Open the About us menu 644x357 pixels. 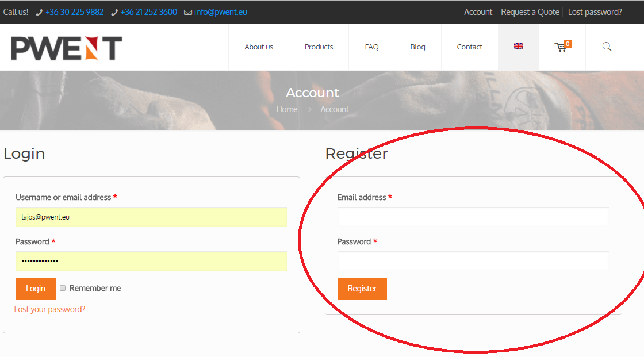[259, 47]
